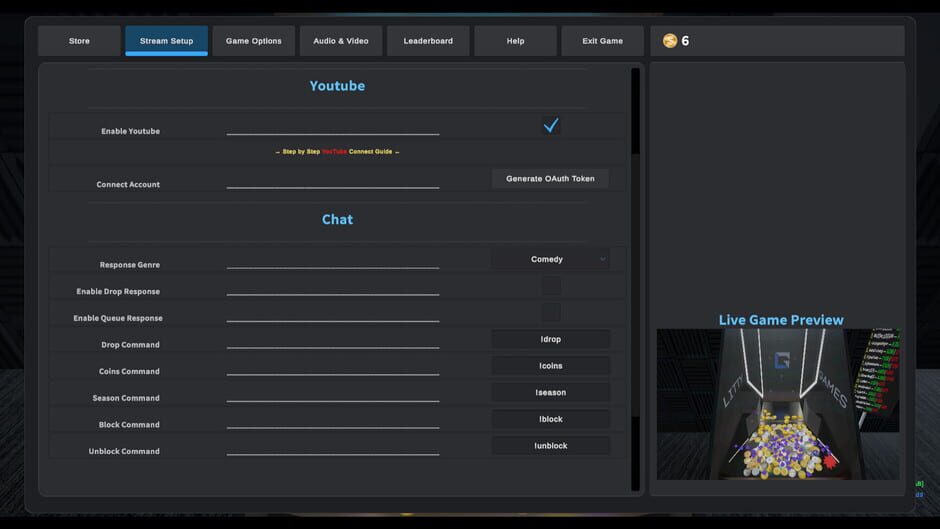This screenshot has height=529, width=940.
Task: Edit the Unblock Command !unblock field
Action: tap(550, 446)
